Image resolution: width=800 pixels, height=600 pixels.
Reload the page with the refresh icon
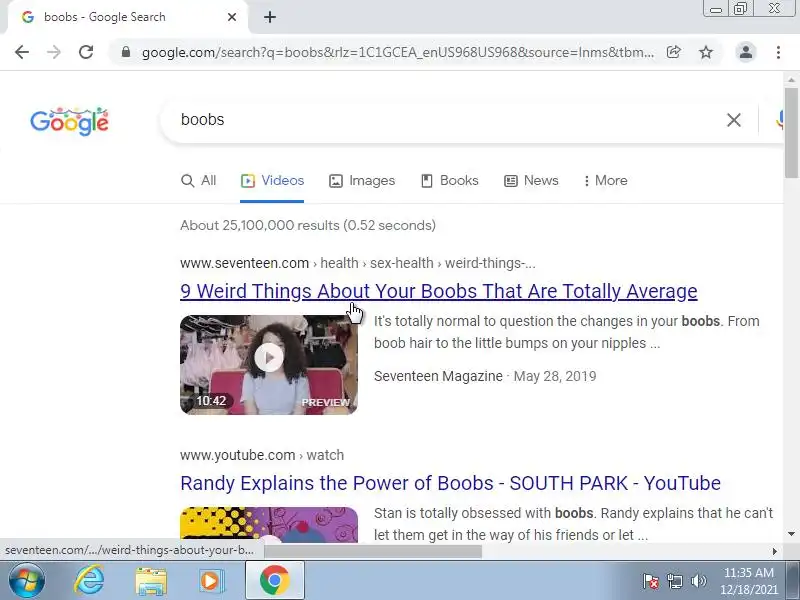coord(86,52)
